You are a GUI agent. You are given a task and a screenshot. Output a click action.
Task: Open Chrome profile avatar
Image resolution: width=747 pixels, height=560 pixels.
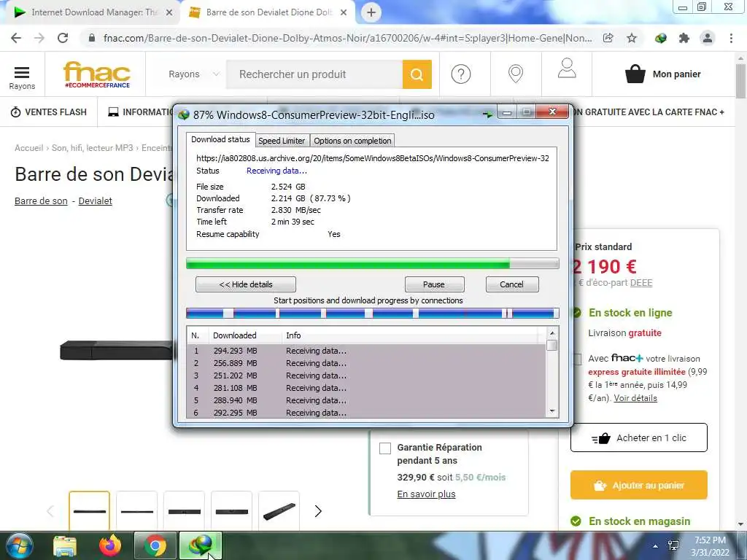(708, 38)
